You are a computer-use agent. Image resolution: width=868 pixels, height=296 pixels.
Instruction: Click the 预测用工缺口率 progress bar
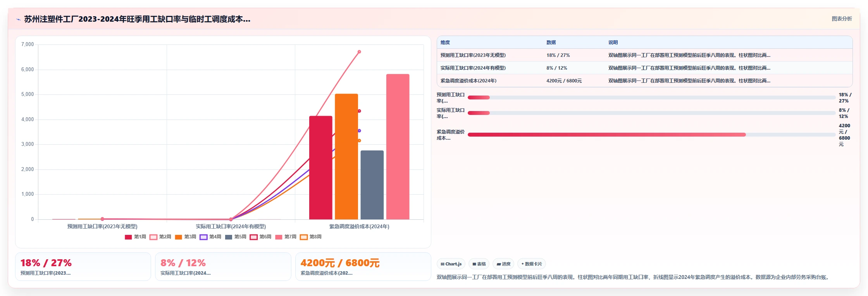click(651, 98)
